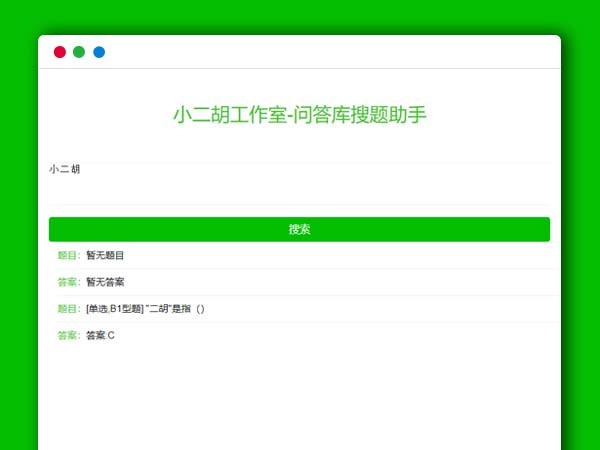The image size is (600, 450).
Task: Click the blue circle window button
Action: point(99,52)
